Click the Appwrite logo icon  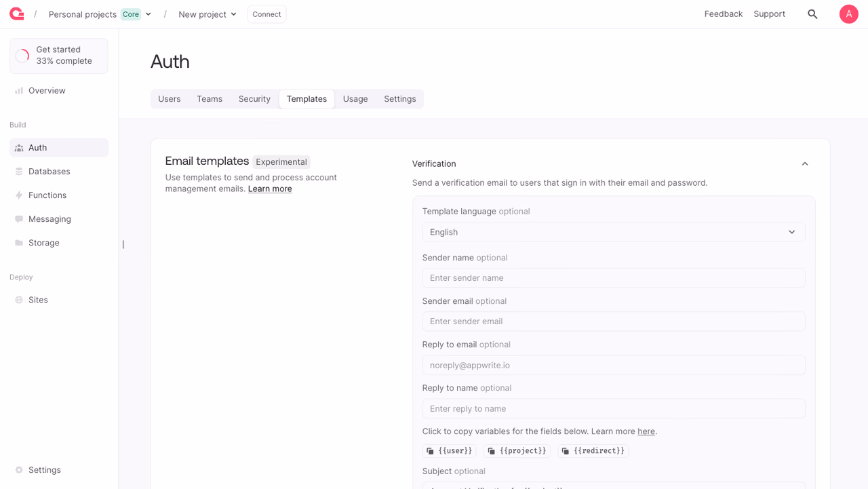coord(17,14)
